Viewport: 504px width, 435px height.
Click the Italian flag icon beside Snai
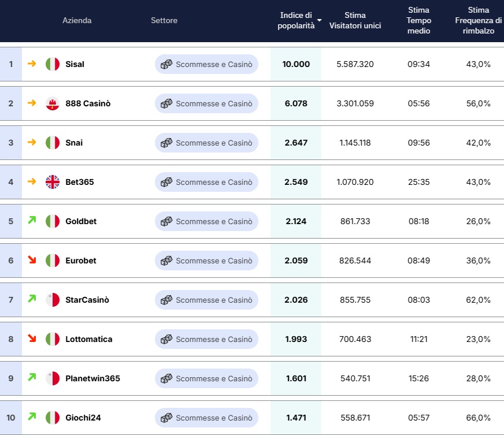[x=53, y=143]
